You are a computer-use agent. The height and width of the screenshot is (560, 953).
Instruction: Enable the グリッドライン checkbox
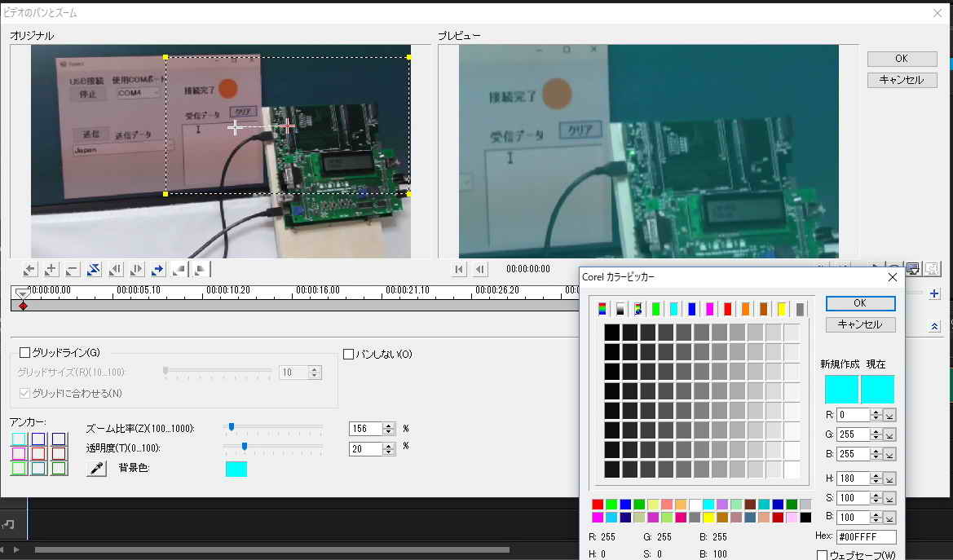tap(24, 353)
